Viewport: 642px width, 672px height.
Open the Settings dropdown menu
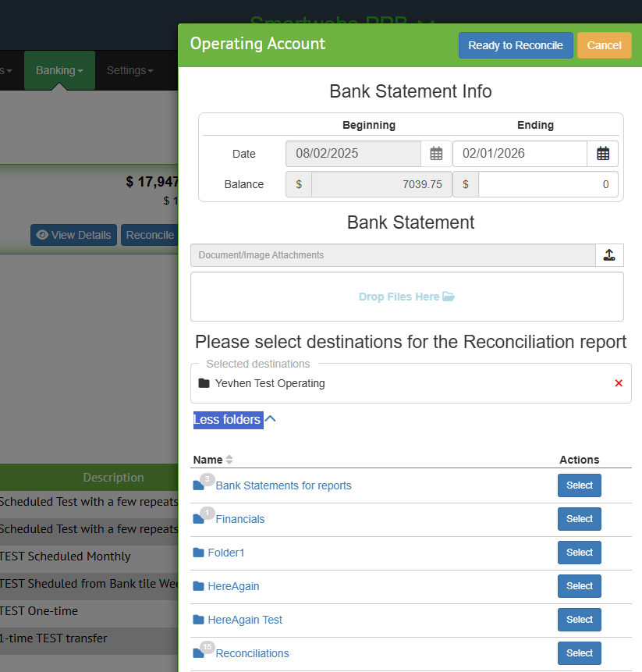(129, 70)
